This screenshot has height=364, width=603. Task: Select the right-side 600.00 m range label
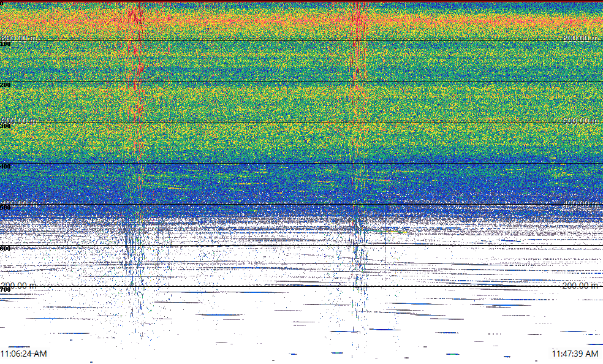pyautogui.click(x=580, y=121)
